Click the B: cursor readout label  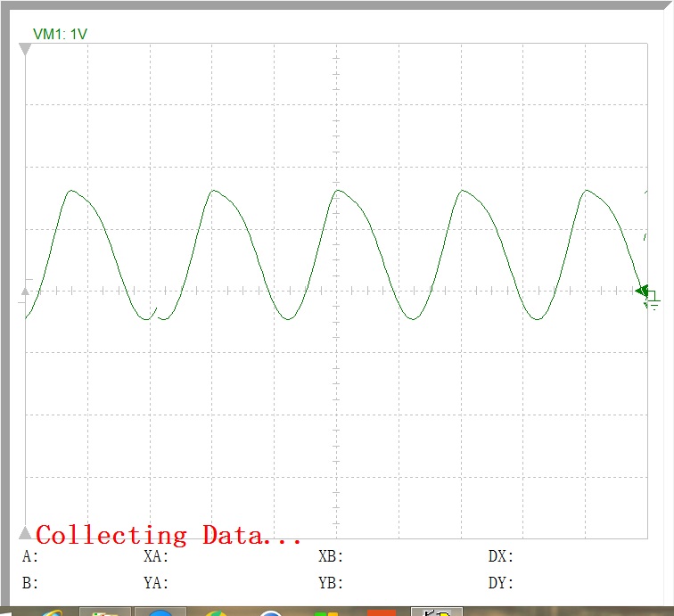[30, 583]
